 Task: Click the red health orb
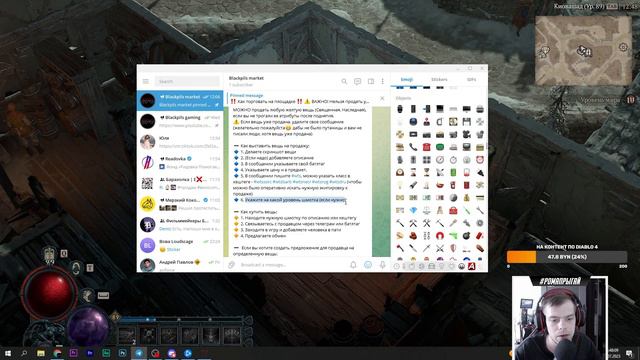coord(49,292)
